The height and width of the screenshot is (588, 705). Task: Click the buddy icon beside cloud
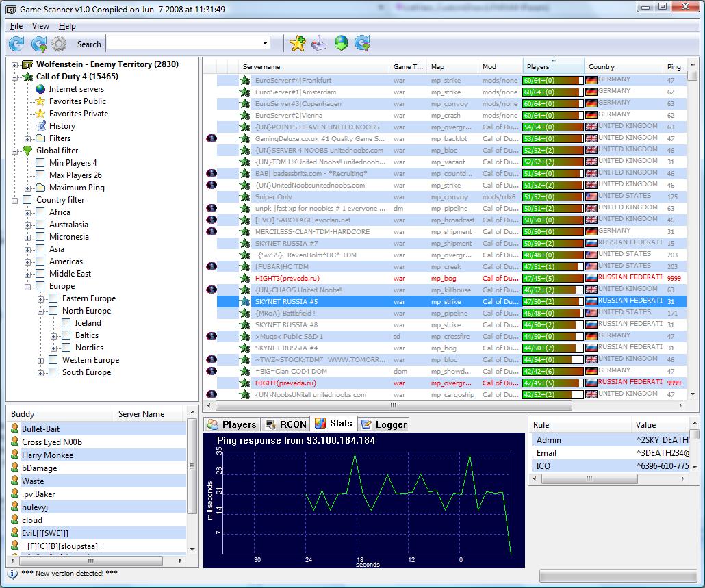pos(15,520)
